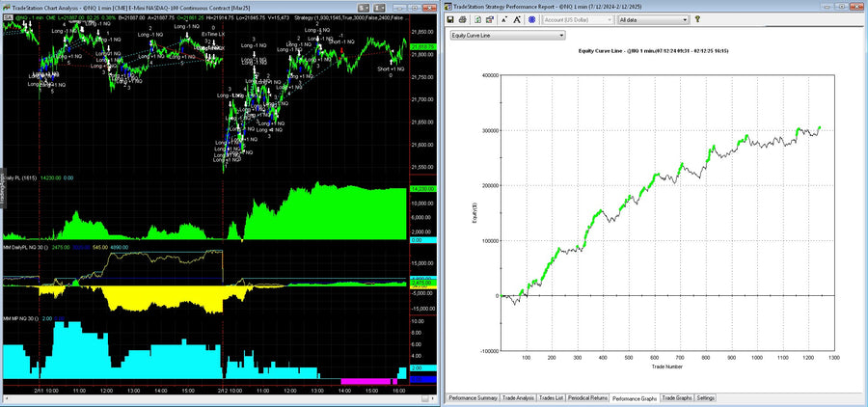Image resolution: width=868 pixels, height=407 pixels.
Task: Click the 2/12 10:00 time axis label
Action: [231, 391]
